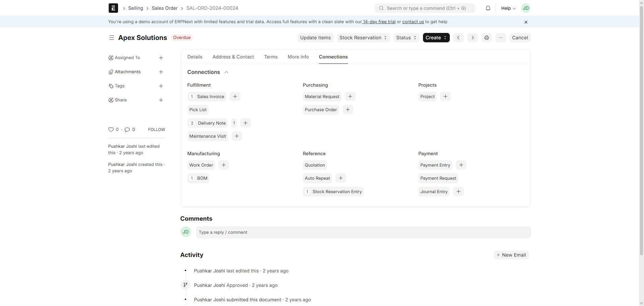Open the Create dropdown
The image size is (644, 306).
436,38
